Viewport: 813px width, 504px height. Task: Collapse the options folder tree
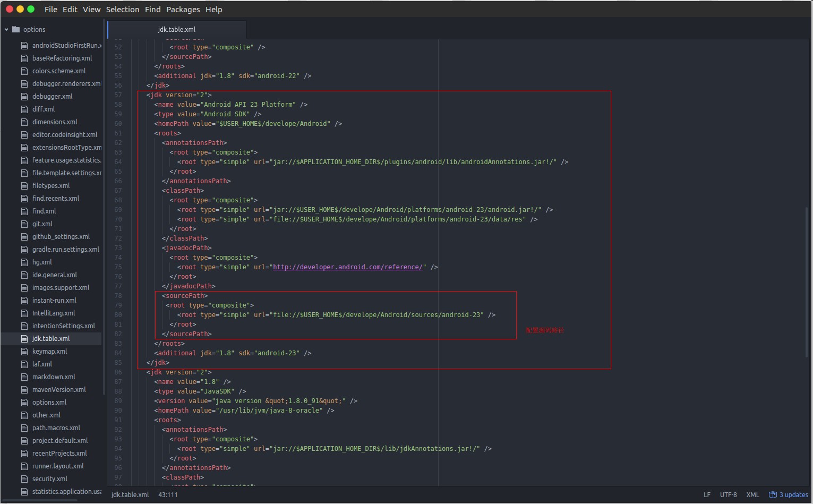[6, 30]
